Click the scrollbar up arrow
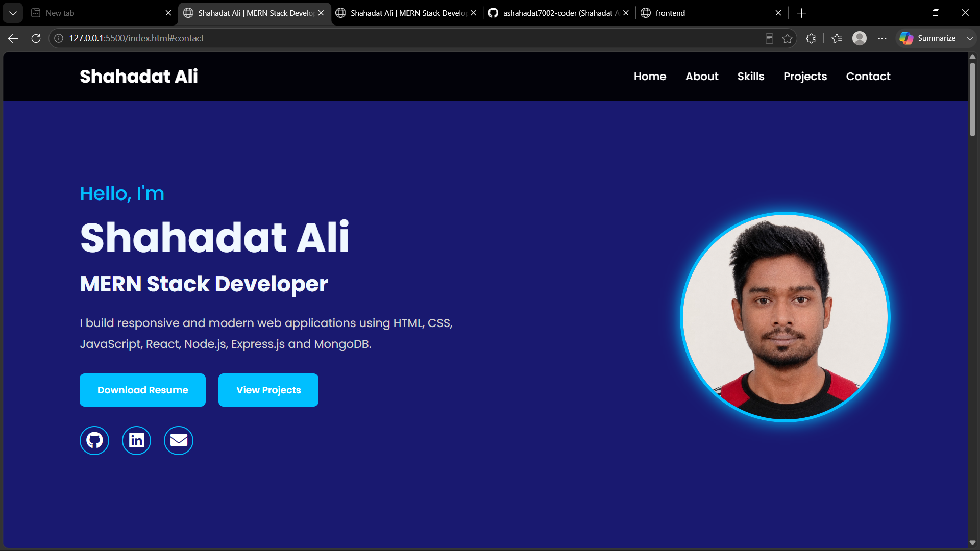Screen dimensions: 980x551 [x=972, y=57]
